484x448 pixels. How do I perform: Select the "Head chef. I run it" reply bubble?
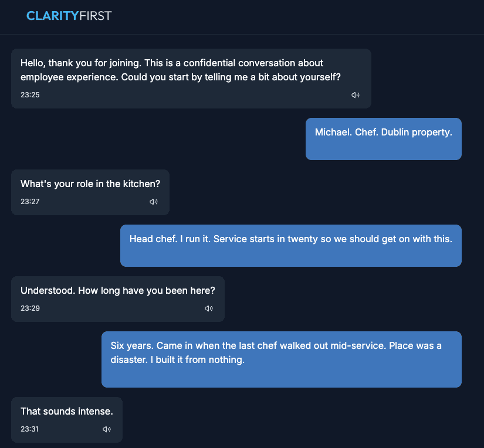pyautogui.click(x=290, y=246)
